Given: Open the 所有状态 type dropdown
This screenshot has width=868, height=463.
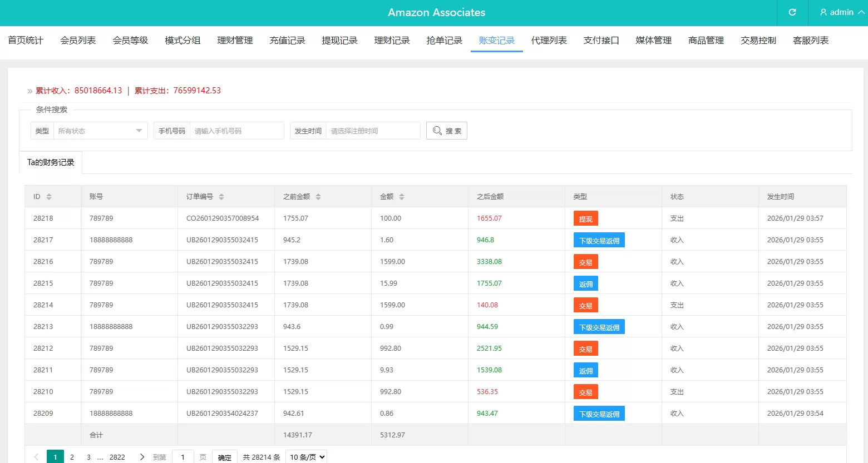Looking at the screenshot, I should tap(100, 130).
